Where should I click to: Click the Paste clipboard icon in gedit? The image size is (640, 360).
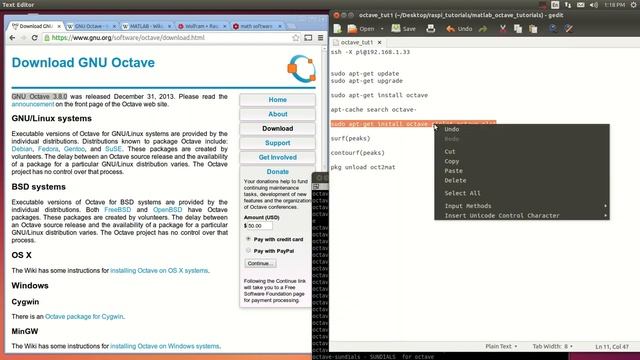click(533, 29)
